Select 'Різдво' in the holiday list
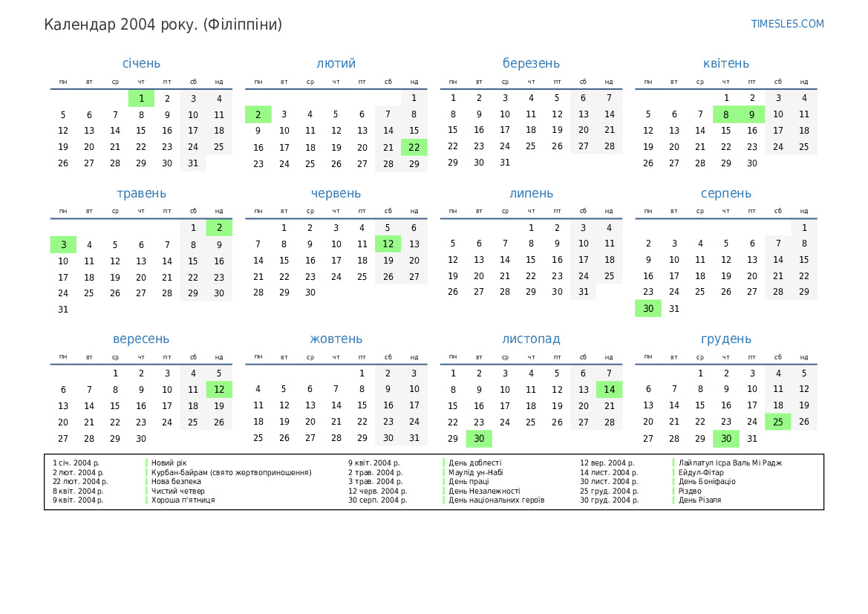Screen dimensions: 868x614 tap(690, 491)
